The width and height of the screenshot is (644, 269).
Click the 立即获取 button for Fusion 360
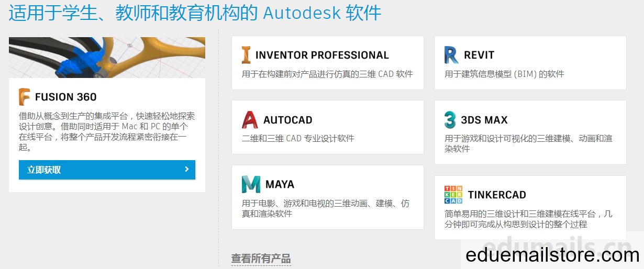pos(107,170)
